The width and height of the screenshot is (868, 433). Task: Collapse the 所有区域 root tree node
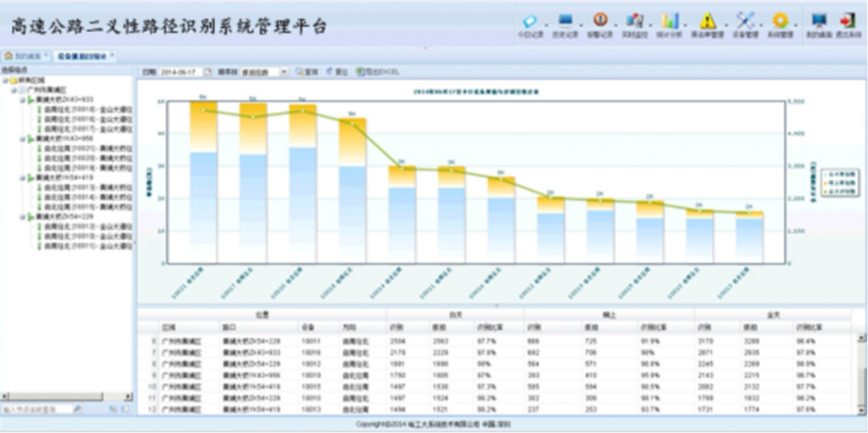click(4, 80)
